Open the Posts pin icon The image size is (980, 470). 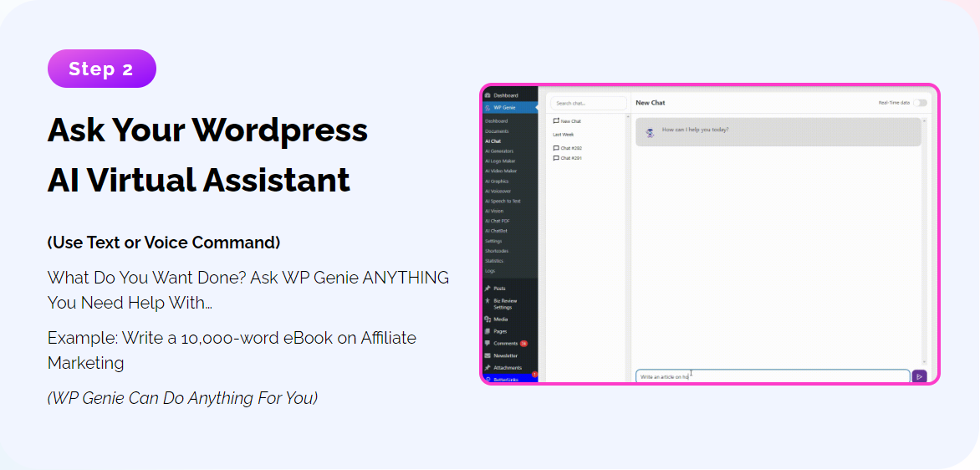click(487, 289)
